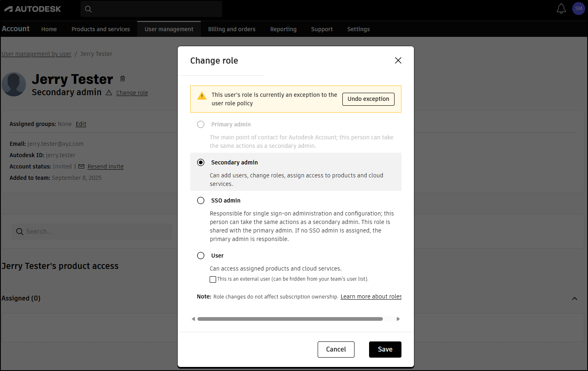Click the date September 8, 2025
588x371 pixels.
[76, 178]
